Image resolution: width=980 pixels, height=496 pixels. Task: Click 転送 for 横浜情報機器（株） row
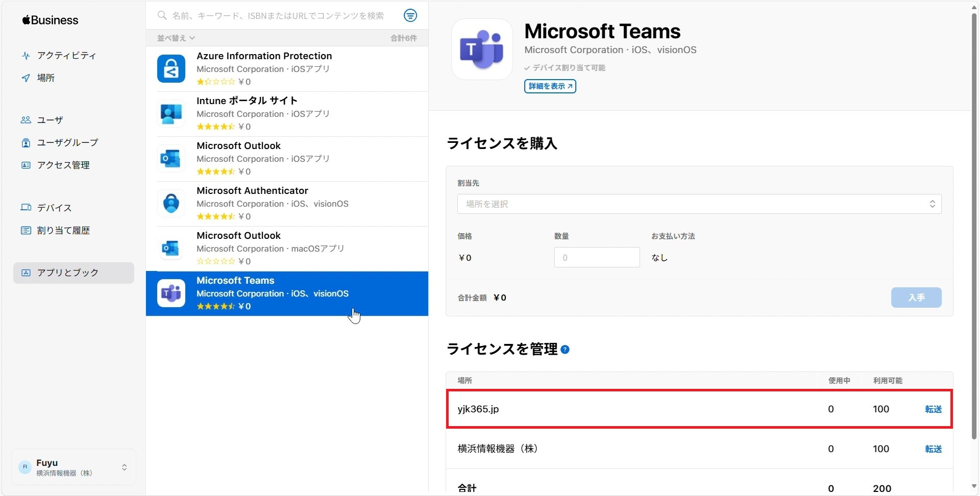tap(933, 449)
